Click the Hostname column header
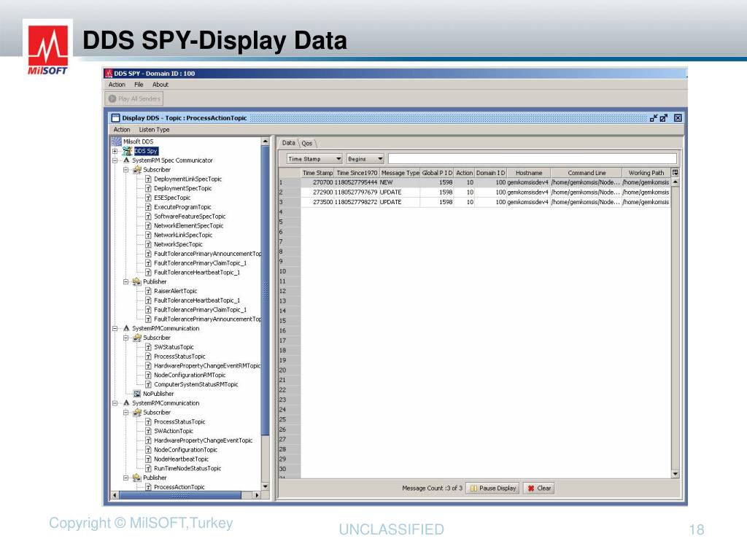 click(528, 173)
